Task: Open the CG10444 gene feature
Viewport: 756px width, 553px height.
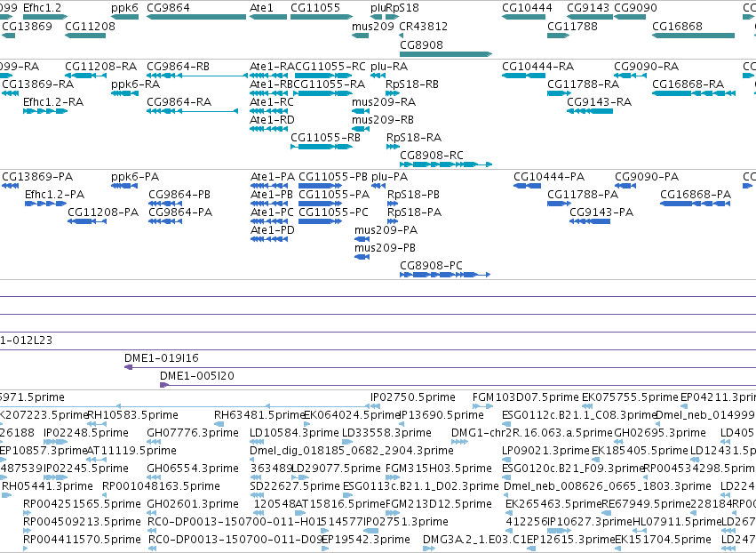Action: tap(523, 17)
